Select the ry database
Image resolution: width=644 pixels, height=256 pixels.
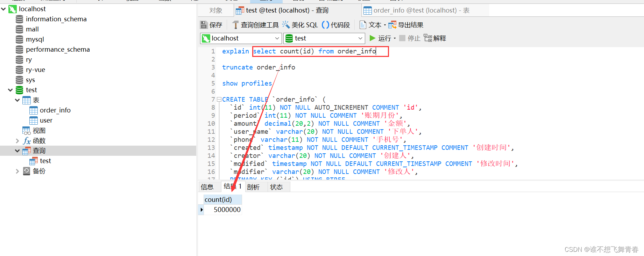click(x=29, y=60)
